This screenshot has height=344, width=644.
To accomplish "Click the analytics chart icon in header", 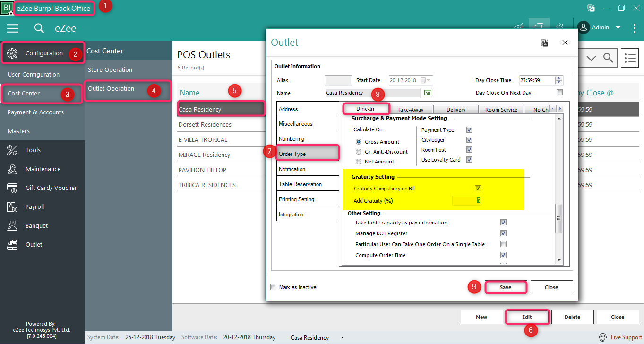I will tap(519, 26).
